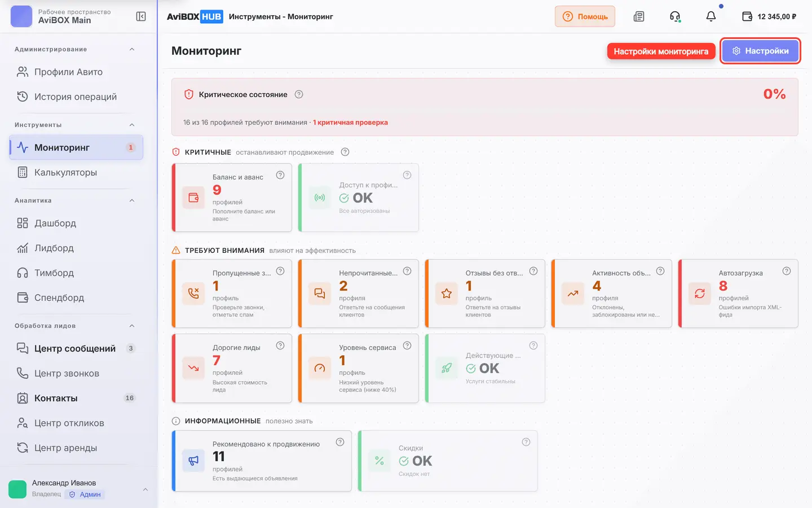This screenshot has height=508, width=812.
Task: Click help icon on Баланс и аванс card
Action: pos(280,175)
